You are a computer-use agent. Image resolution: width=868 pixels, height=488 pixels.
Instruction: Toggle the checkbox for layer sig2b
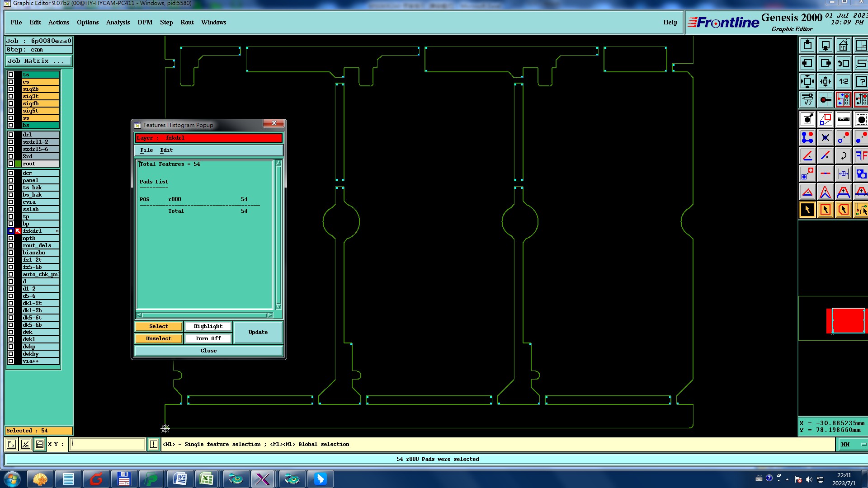pos(11,89)
